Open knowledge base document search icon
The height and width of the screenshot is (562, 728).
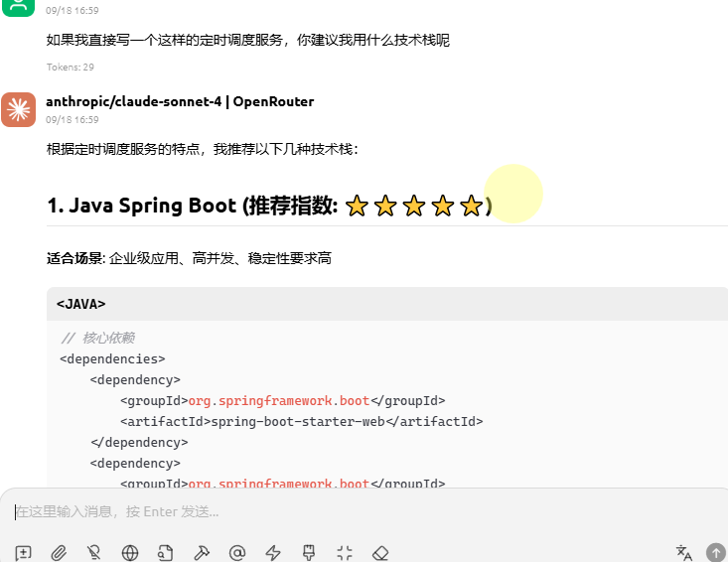pos(165,553)
